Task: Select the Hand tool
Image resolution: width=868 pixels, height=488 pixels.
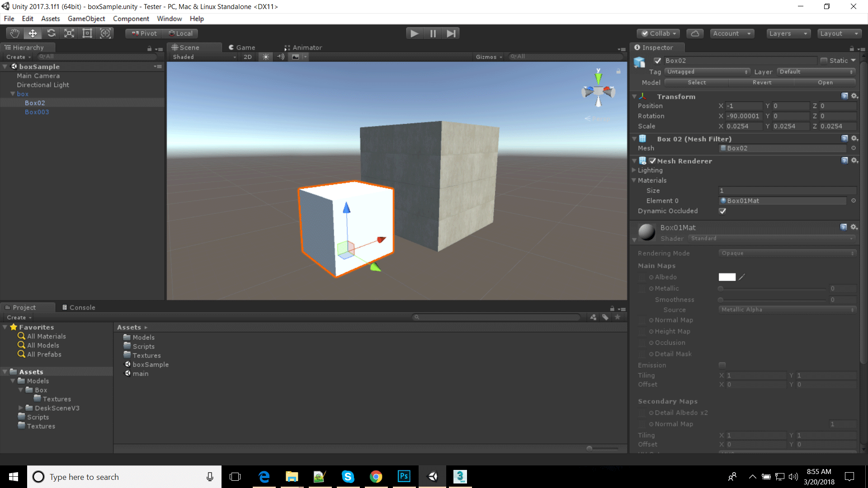Action: point(14,33)
